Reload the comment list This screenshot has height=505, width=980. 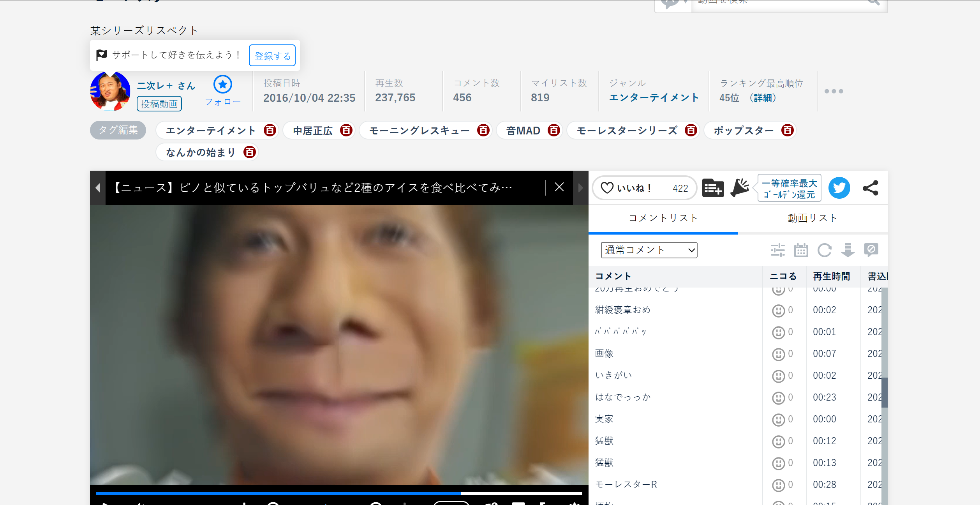pos(824,250)
